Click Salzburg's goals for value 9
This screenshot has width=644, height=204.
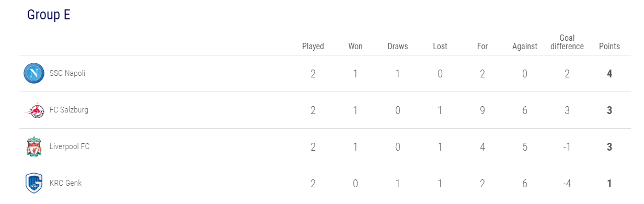482,110
